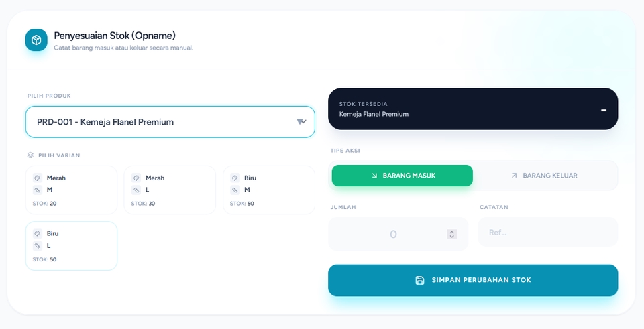Click the down-arrow icon on Barang Masuk
The width and height of the screenshot is (644, 329).
click(x=374, y=176)
